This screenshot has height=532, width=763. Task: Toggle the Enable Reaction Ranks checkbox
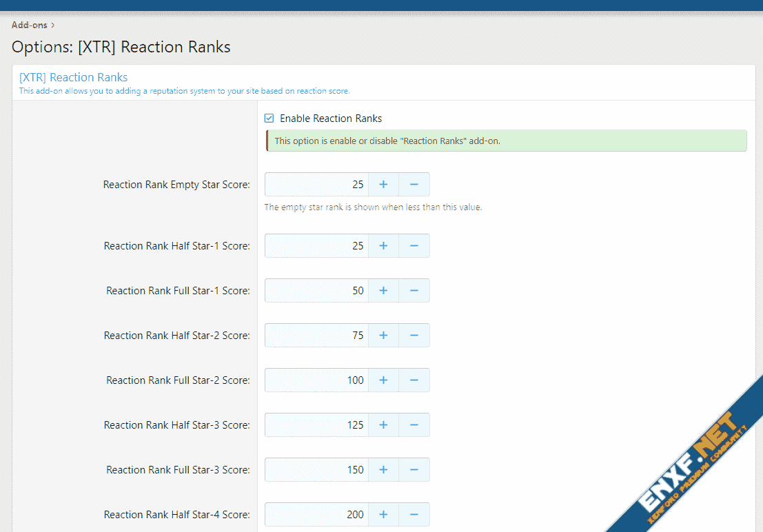(x=269, y=119)
